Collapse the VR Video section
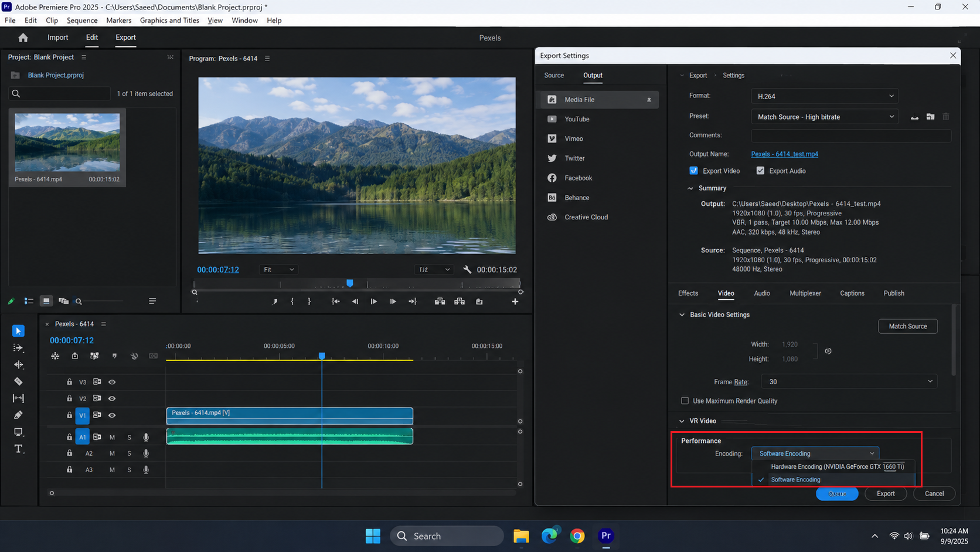The height and width of the screenshot is (552, 980). pos(682,421)
